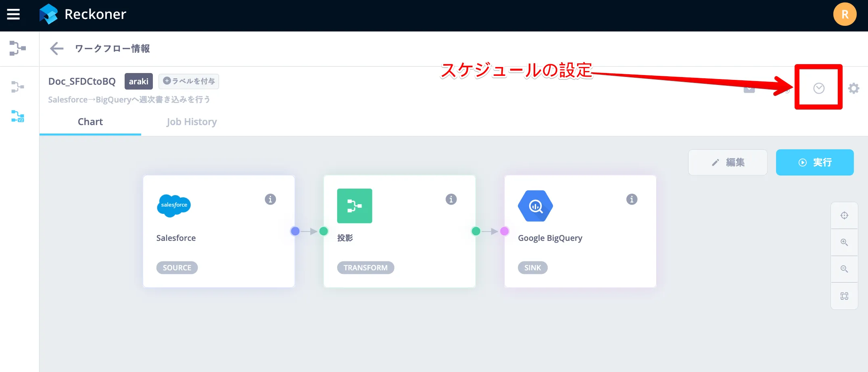This screenshot has width=868, height=372.
Task: Show info for Salesforce source node
Action: [x=270, y=199]
